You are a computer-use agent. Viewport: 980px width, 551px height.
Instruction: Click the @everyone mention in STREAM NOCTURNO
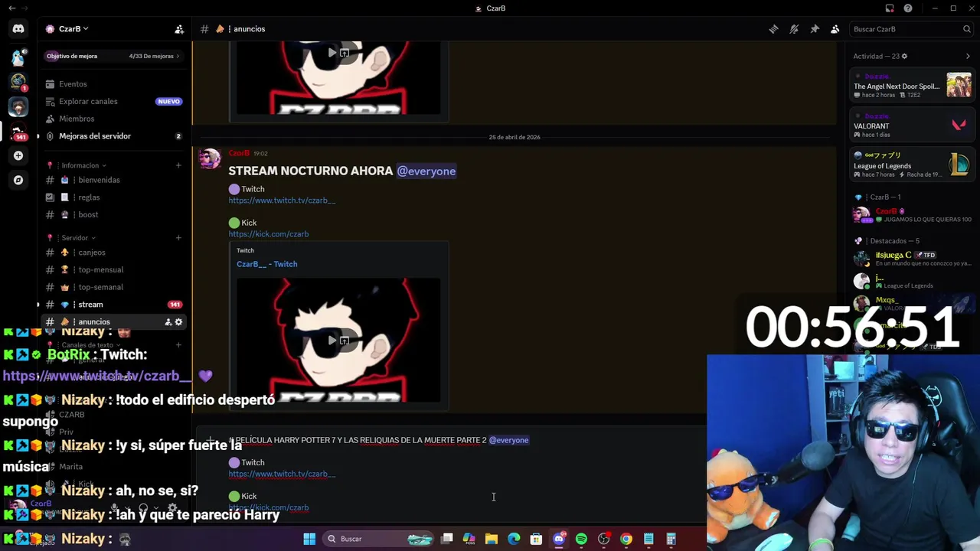(x=426, y=171)
